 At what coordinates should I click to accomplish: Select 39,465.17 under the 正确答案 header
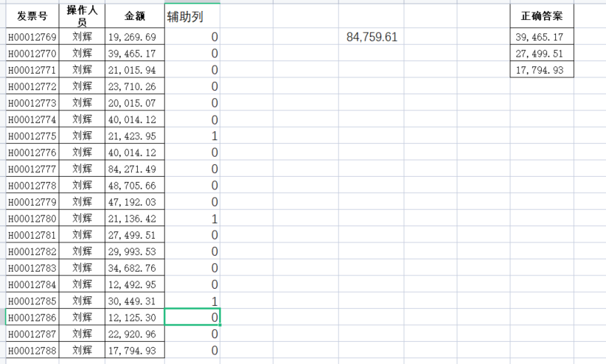point(542,37)
